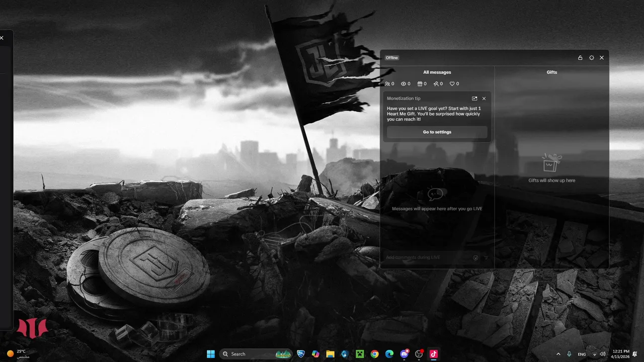This screenshot has width=644, height=362.
Task: Click the chat bubble placeholder icon
Action: pyautogui.click(x=437, y=194)
